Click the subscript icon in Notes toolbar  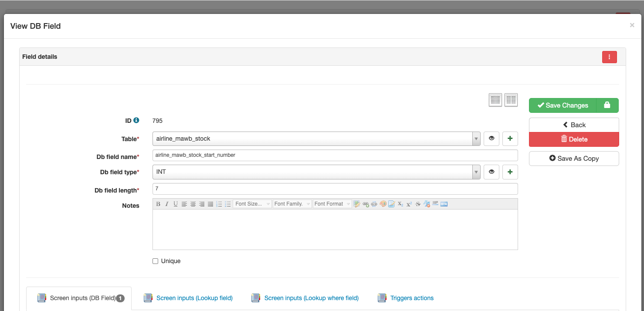click(400, 204)
